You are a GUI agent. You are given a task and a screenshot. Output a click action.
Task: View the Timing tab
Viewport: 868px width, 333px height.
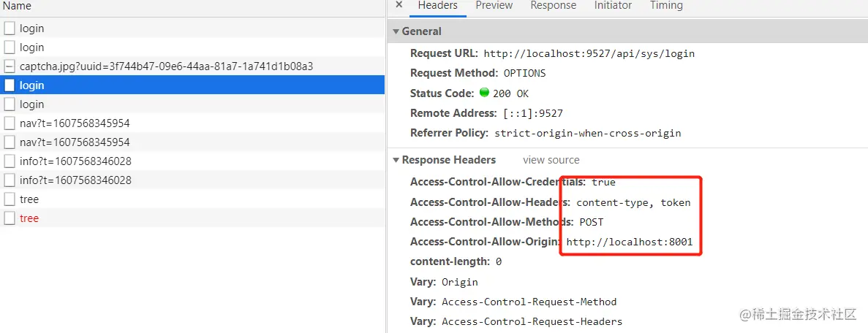pyautogui.click(x=666, y=6)
